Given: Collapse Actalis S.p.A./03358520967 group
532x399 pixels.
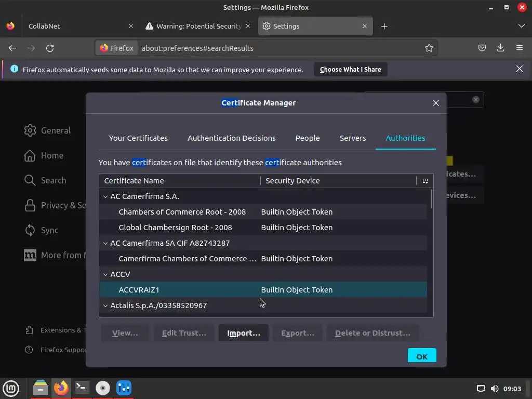Looking at the screenshot, I should point(105,305).
